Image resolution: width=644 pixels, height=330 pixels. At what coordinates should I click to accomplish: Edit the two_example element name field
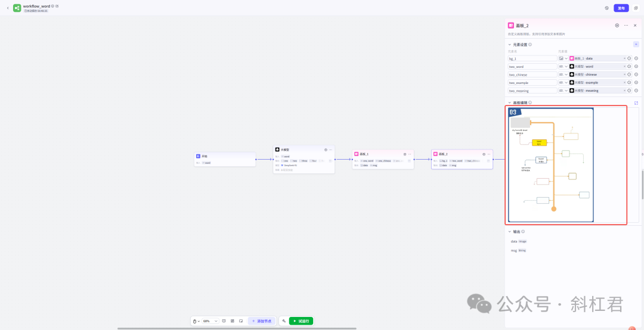point(532,82)
